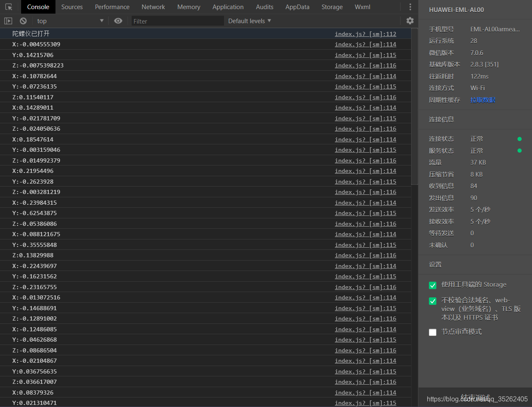This screenshot has width=532, height=407.
Task: Select log line Y:-0.2623928
Action: 33,182
